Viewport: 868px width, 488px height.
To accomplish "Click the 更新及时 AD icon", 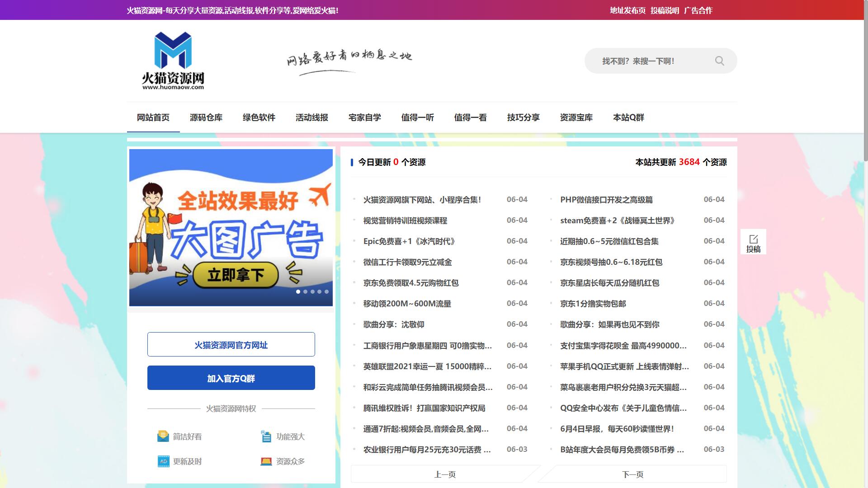I will [163, 461].
